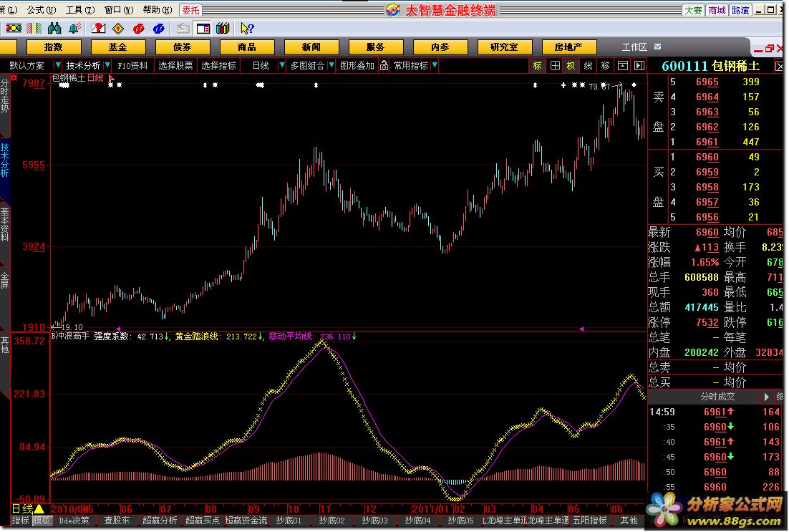Open F10资料 from the toolbar
Viewport: 789px width, 532px height.
click(x=133, y=65)
